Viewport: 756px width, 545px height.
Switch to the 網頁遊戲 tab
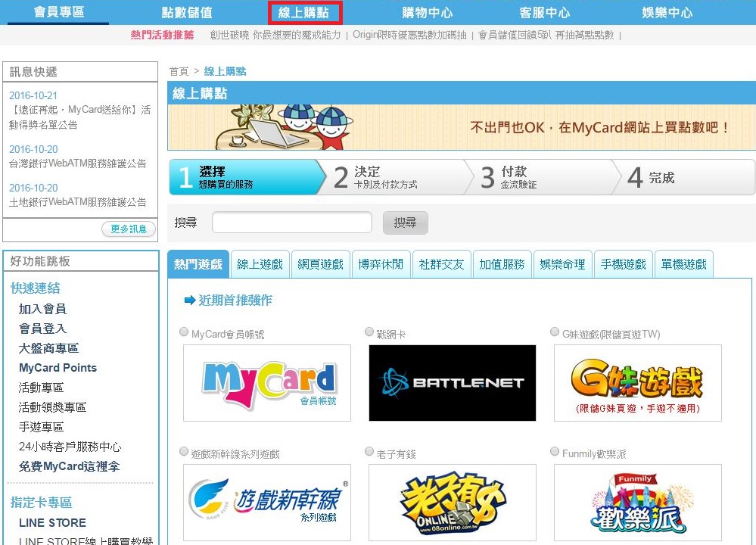[320, 264]
